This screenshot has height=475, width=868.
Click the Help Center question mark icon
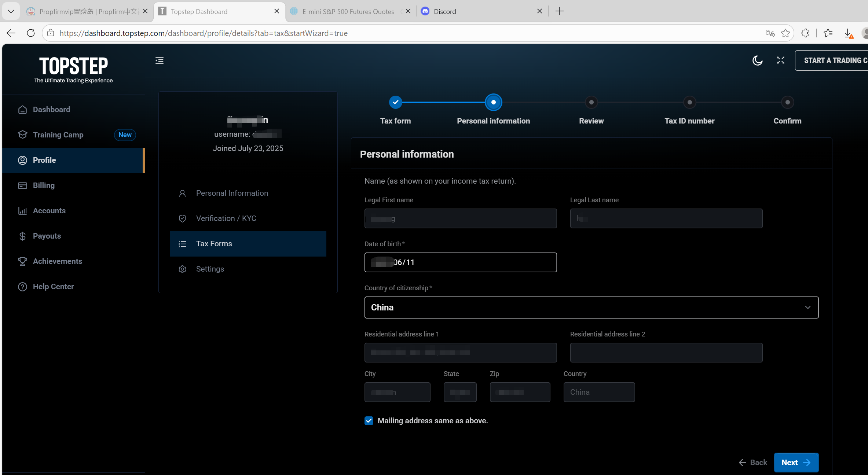point(22,287)
